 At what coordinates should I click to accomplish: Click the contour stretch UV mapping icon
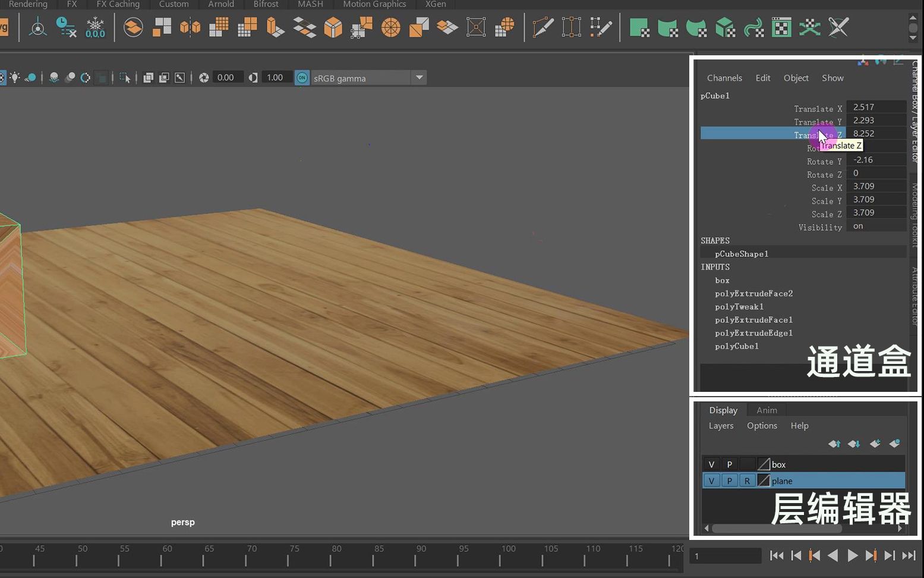click(753, 27)
